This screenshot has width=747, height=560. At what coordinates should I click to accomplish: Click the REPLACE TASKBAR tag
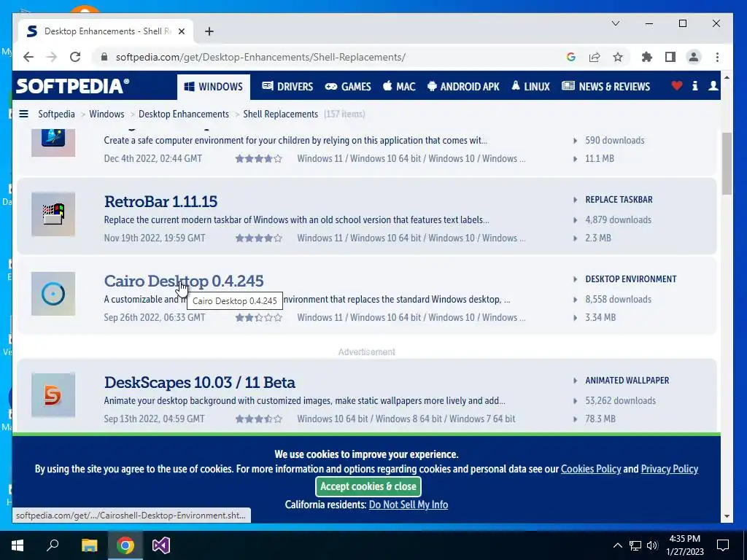tap(619, 200)
